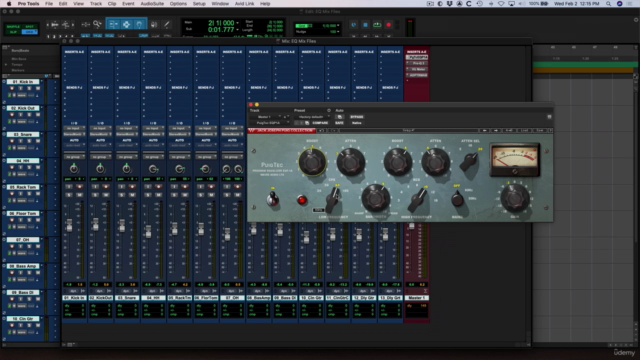Screen dimensions: 640x360
Task: Click the PuigTec red indicator lamp
Action: coord(302,200)
